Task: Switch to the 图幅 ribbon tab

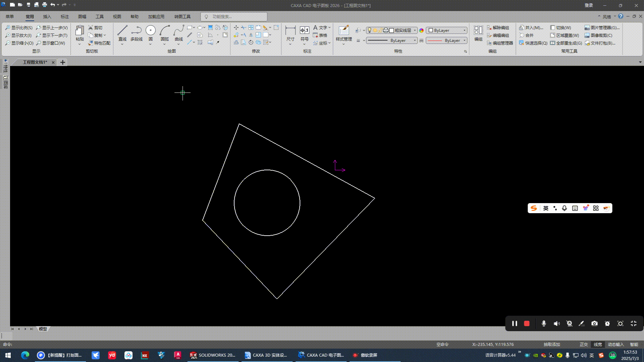Action: 82,16
